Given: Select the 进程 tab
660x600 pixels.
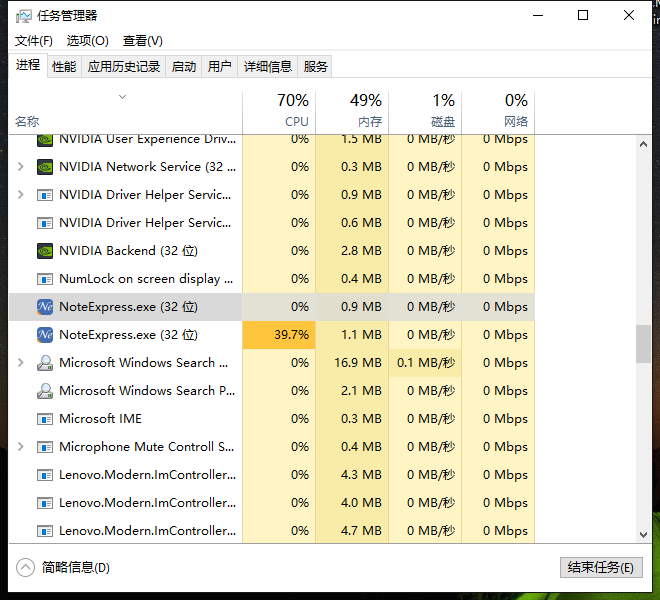Looking at the screenshot, I should pos(28,65).
